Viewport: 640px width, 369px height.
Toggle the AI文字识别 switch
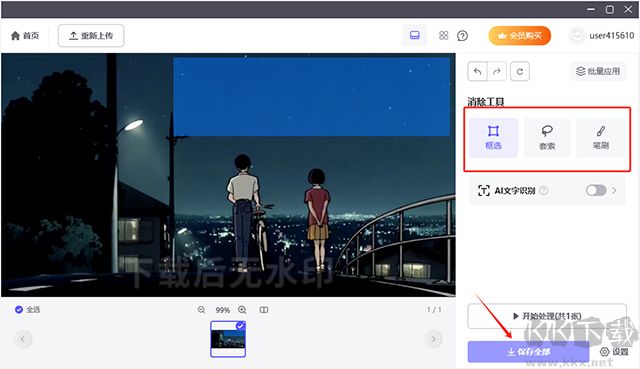coord(596,190)
